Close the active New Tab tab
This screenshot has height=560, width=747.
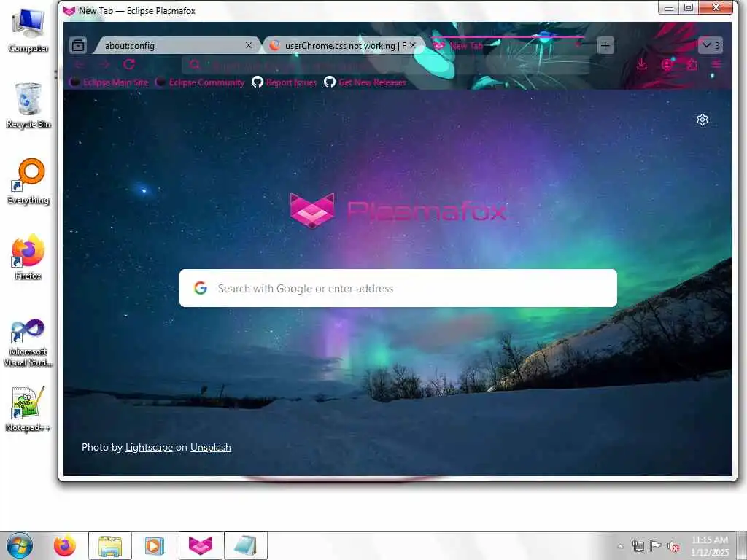tap(578, 45)
